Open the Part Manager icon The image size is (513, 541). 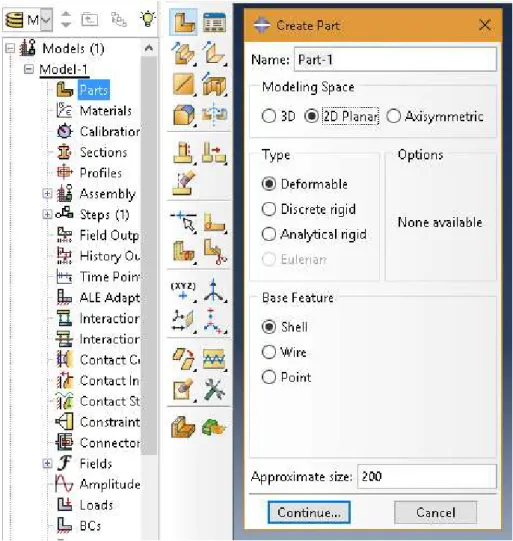pos(214,22)
